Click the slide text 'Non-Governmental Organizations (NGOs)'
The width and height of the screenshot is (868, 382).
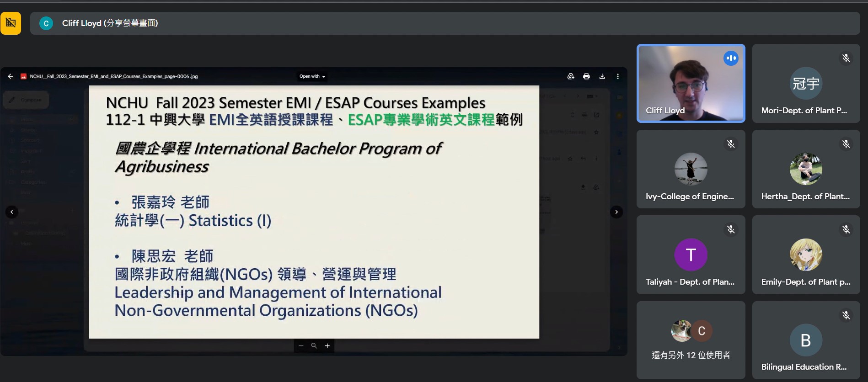click(266, 311)
